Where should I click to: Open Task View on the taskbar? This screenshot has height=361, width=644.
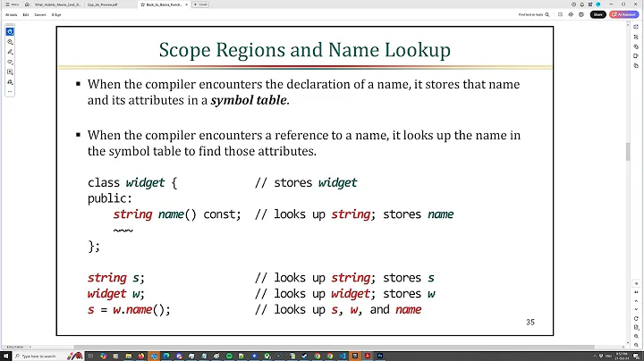click(x=90, y=356)
